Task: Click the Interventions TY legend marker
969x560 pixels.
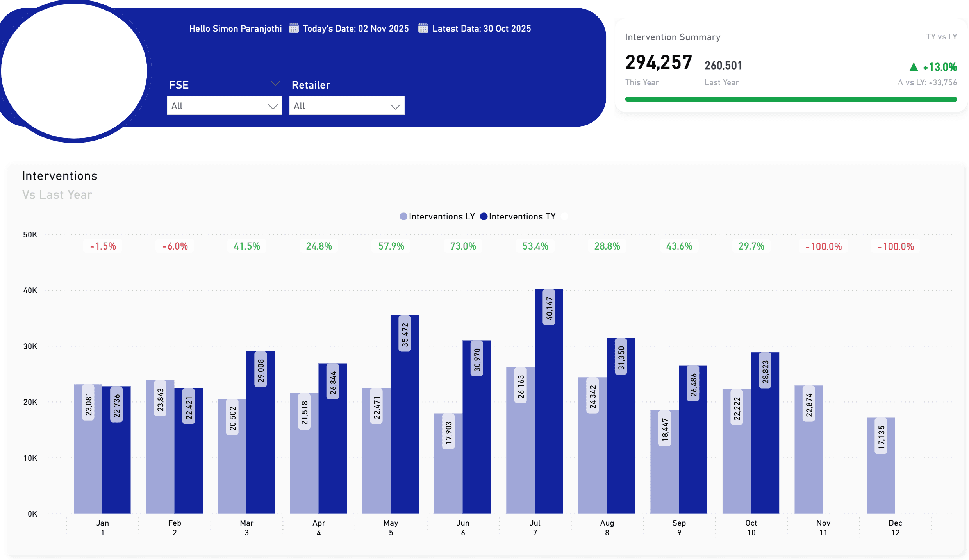Action: coord(484,216)
